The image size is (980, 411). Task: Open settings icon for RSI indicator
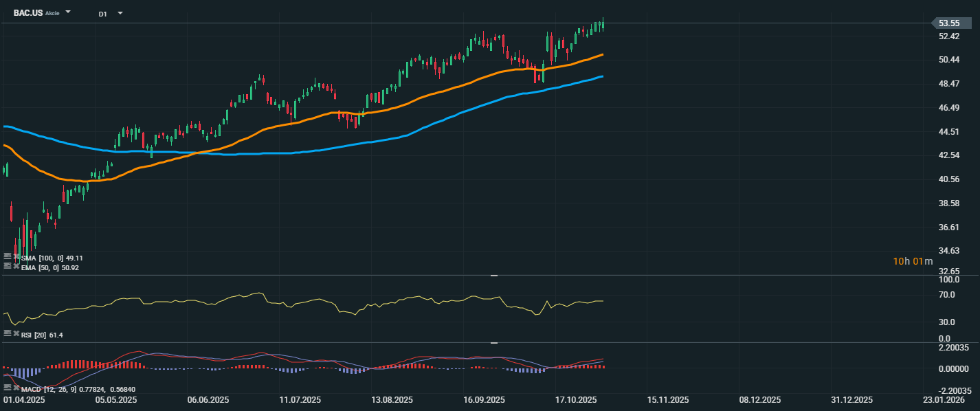point(7,333)
